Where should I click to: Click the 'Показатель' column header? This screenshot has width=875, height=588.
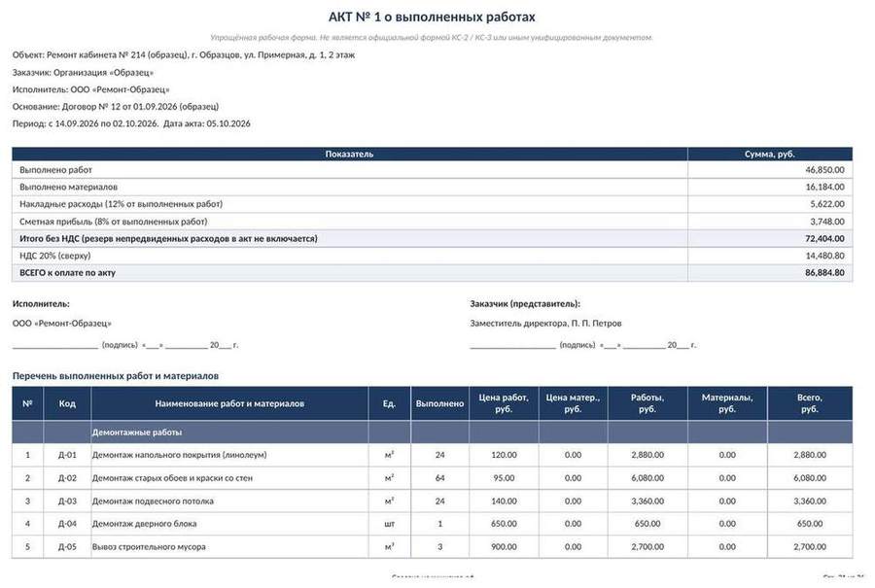point(349,154)
